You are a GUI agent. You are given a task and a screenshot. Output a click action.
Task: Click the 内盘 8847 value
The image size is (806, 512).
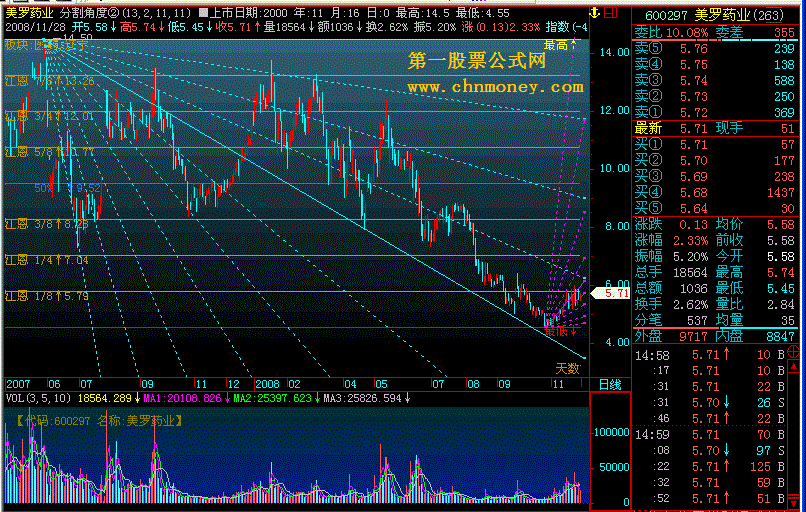click(x=780, y=337)
